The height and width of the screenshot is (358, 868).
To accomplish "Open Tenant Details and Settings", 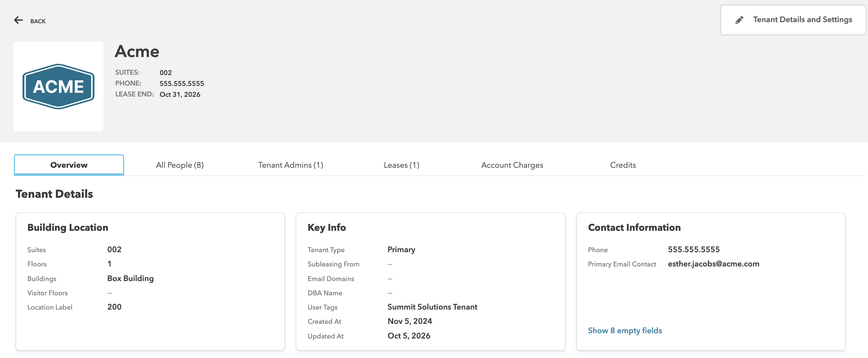I will [x=793, y=20].
